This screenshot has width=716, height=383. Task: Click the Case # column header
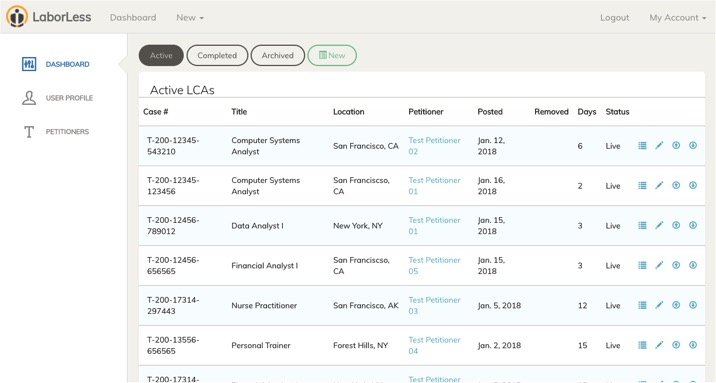click(x=156, y=111)
